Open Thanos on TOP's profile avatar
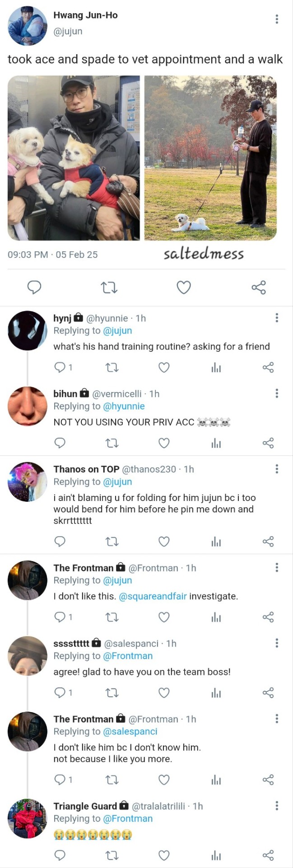 pyautogui.click(x=28, y=482)
